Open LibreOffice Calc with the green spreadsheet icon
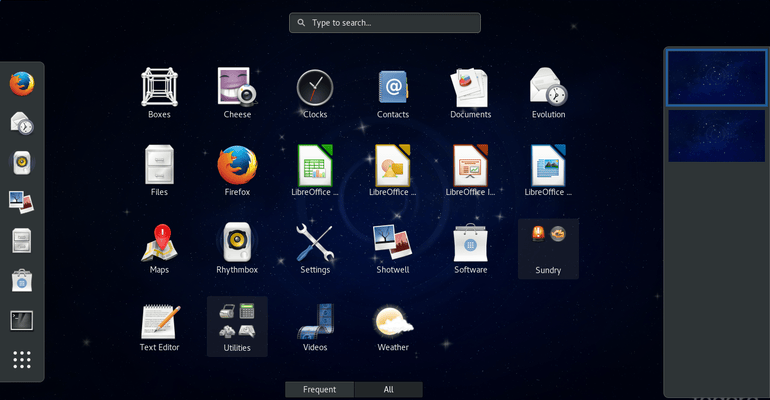 point(315,171)
